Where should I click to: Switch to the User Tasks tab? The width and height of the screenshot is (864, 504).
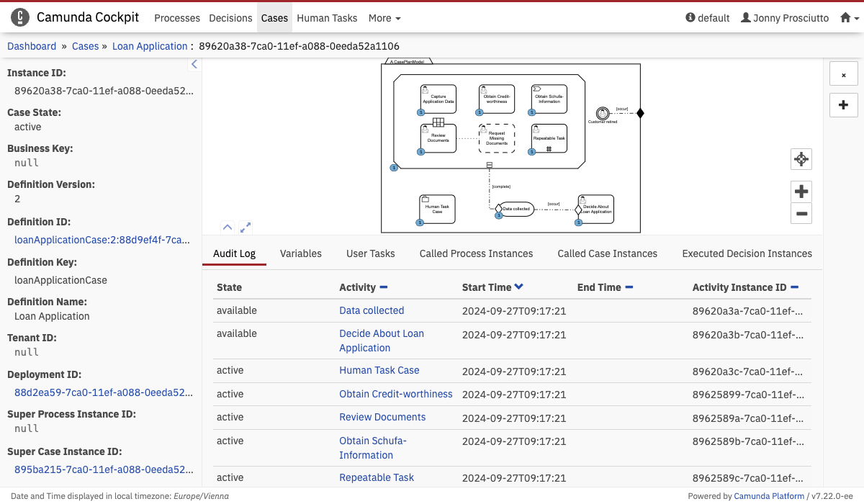click(371, 253)
